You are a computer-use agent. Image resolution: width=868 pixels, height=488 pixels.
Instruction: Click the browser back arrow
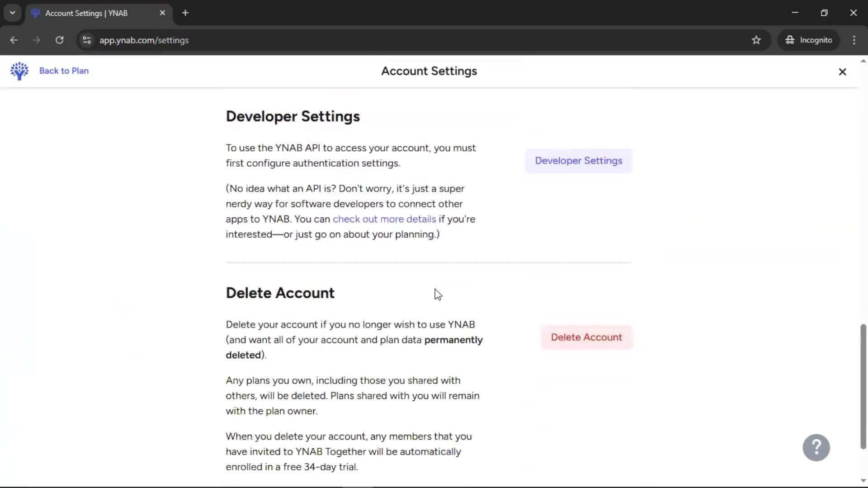pos(14,40)
